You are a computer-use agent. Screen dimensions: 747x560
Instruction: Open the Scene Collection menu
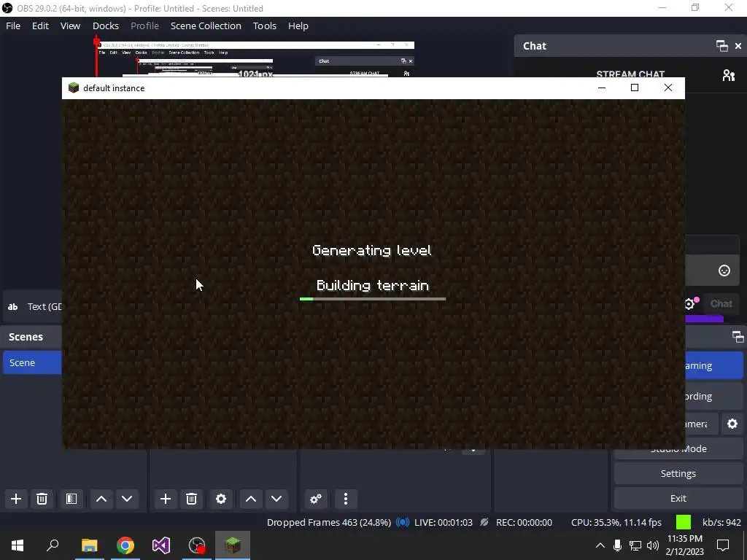pos(206,26)
